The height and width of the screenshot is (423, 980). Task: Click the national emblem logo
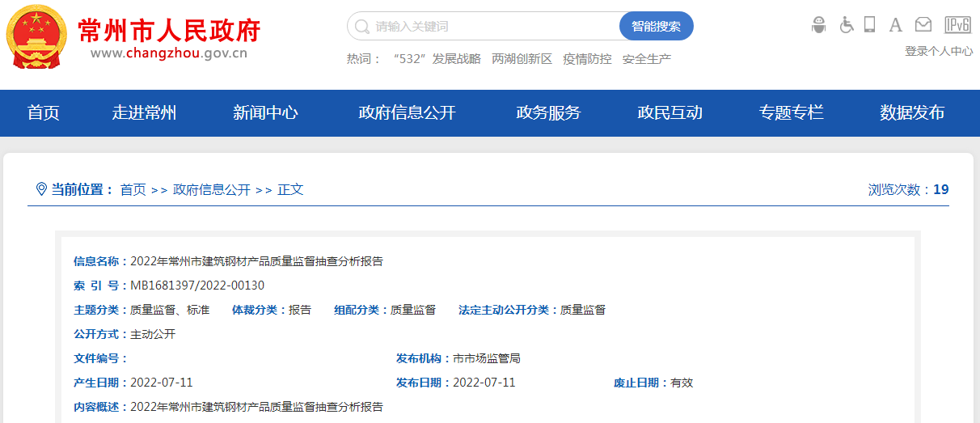36,36
